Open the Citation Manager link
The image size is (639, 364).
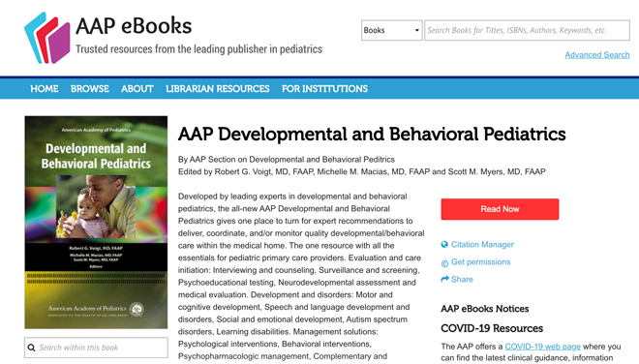point(482,245)
